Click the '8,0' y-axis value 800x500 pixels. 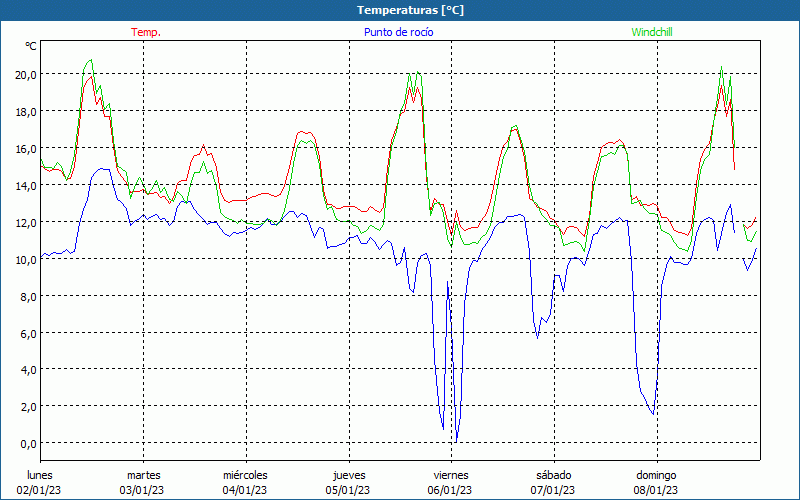click(29, 296)
